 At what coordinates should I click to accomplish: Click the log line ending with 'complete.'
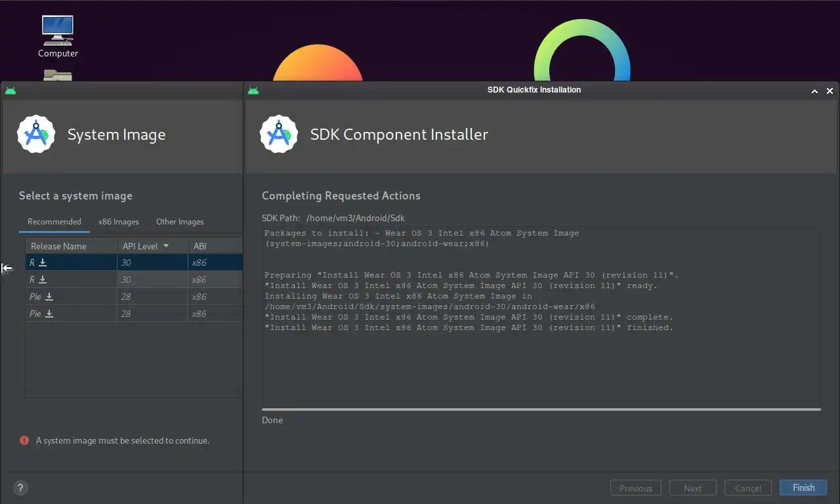469,317
